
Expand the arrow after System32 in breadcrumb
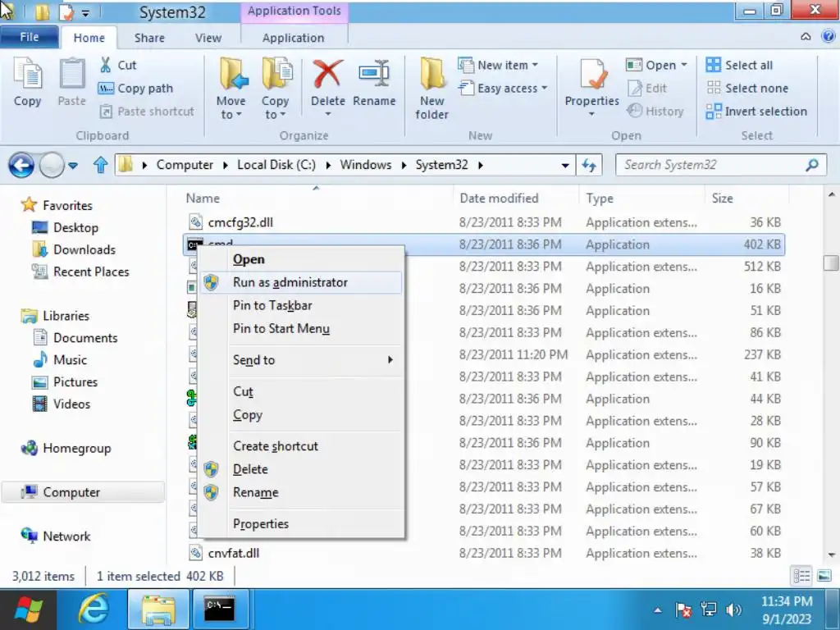481,166
